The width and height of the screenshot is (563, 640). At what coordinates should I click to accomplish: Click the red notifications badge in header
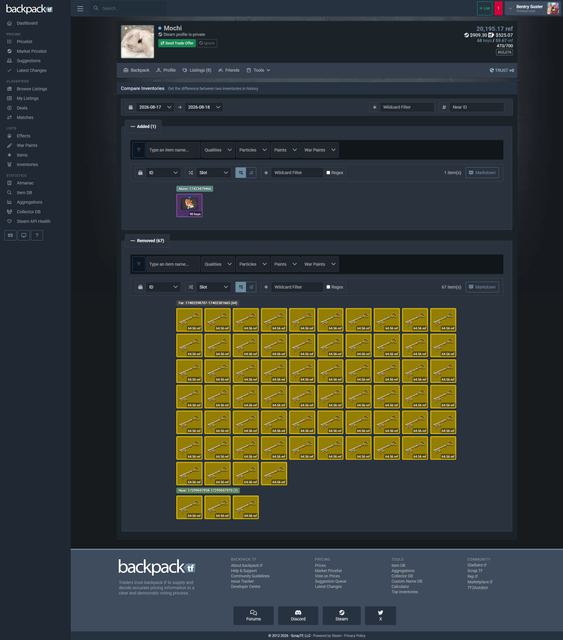coord(498,8)
